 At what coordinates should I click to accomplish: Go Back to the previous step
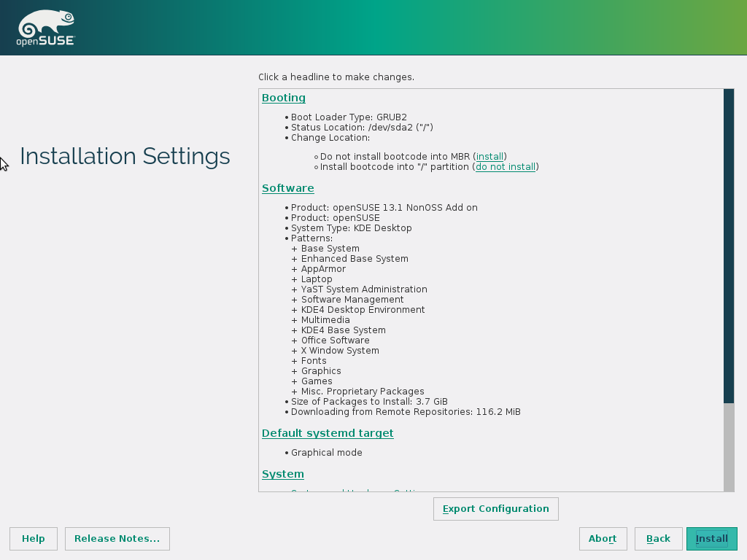[x=659, y=539]
